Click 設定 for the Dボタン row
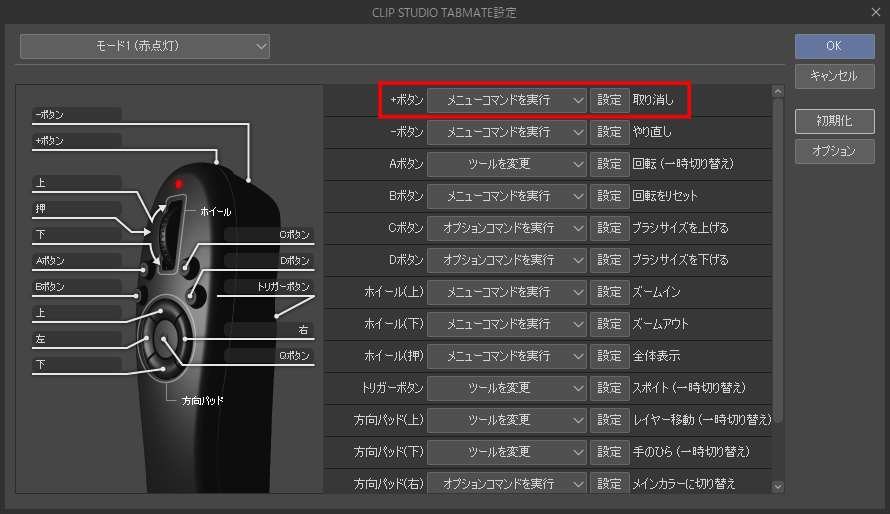Viewport: 890px width, 514px height. point(610,260)
